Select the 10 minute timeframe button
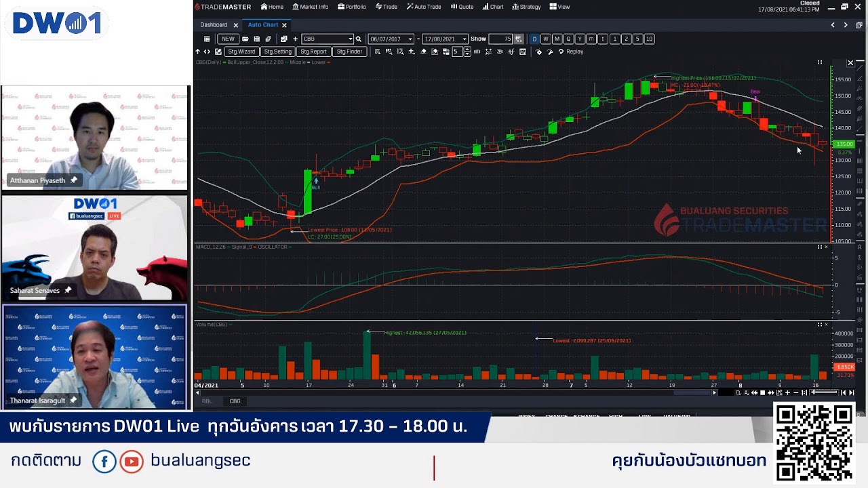The height and width of the screenshot is (488, 868). [649, 39]
